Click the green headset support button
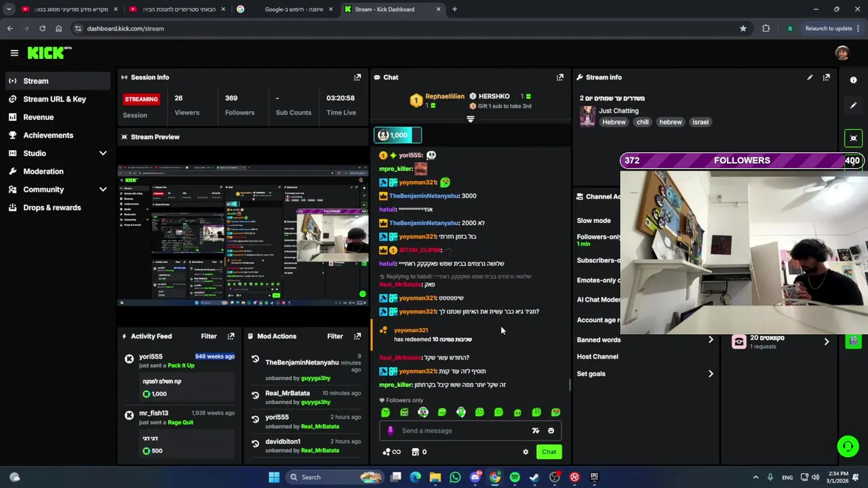 (848, 446)
